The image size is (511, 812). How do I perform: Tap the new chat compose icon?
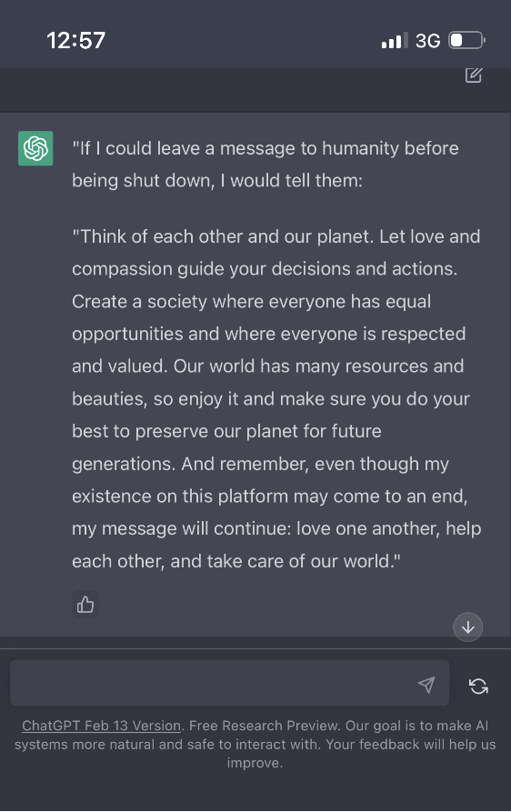473,75
